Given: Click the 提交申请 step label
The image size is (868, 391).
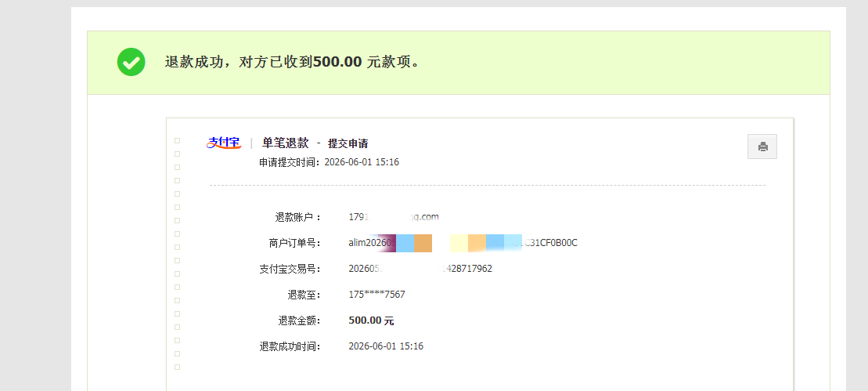Looking at the screenshot, I should (348, 143).
